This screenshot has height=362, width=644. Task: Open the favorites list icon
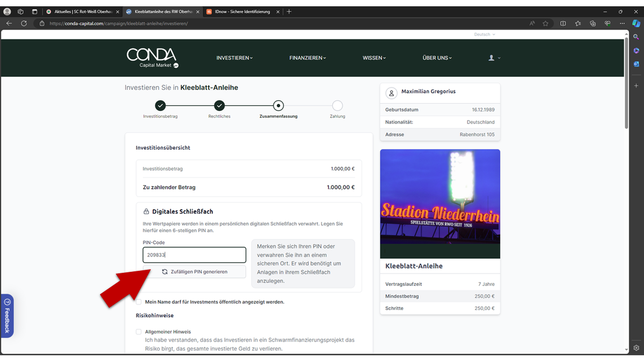coord(578,24)
